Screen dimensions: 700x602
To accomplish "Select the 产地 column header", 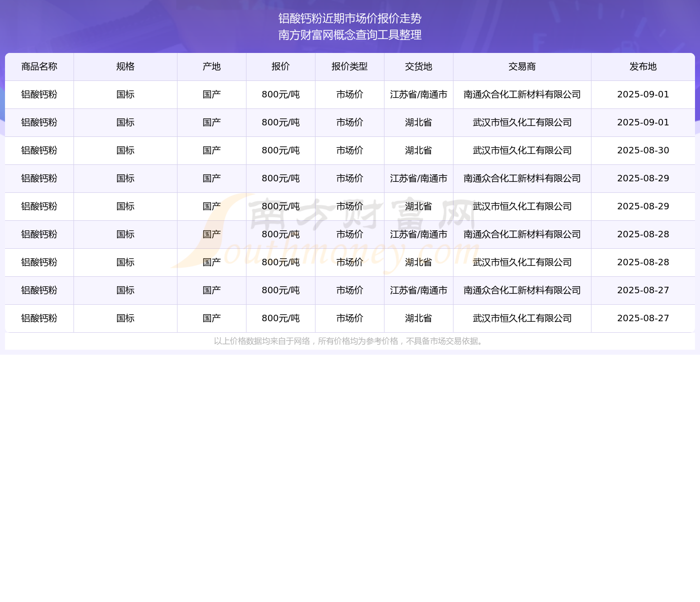I will (211, 66).
